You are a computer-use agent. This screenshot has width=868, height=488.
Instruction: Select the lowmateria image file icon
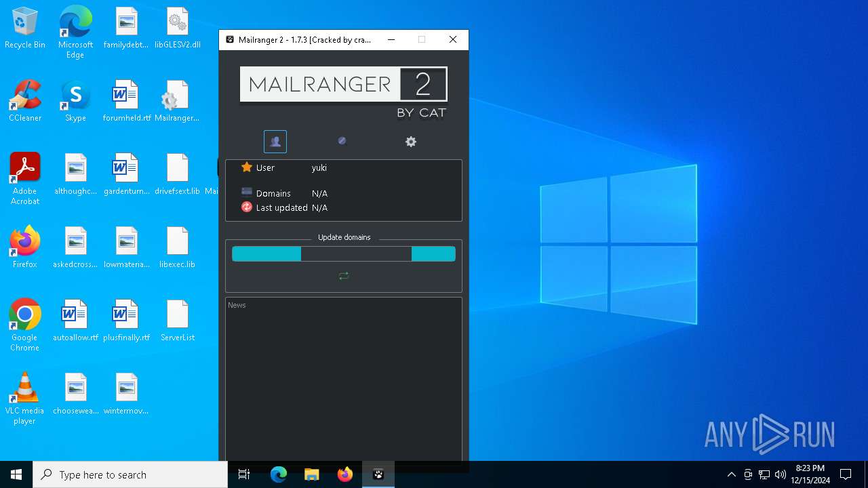click(x=126, y=248)
